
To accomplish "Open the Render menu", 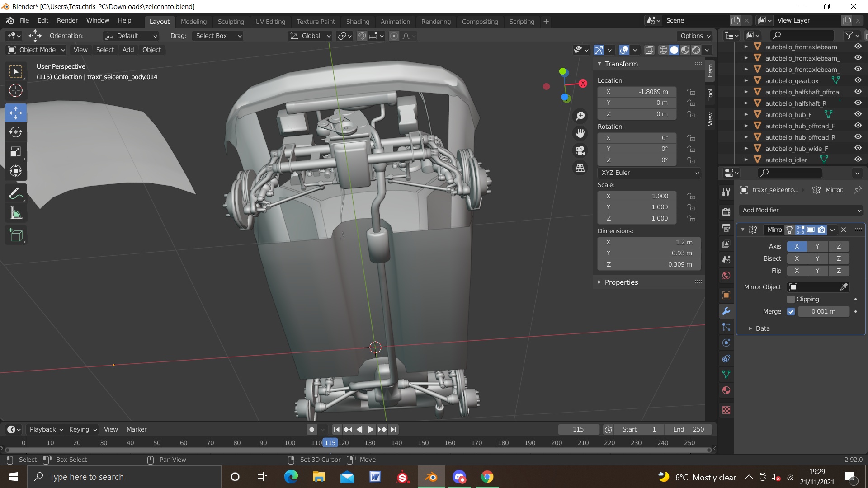I will tap(67, 20).
